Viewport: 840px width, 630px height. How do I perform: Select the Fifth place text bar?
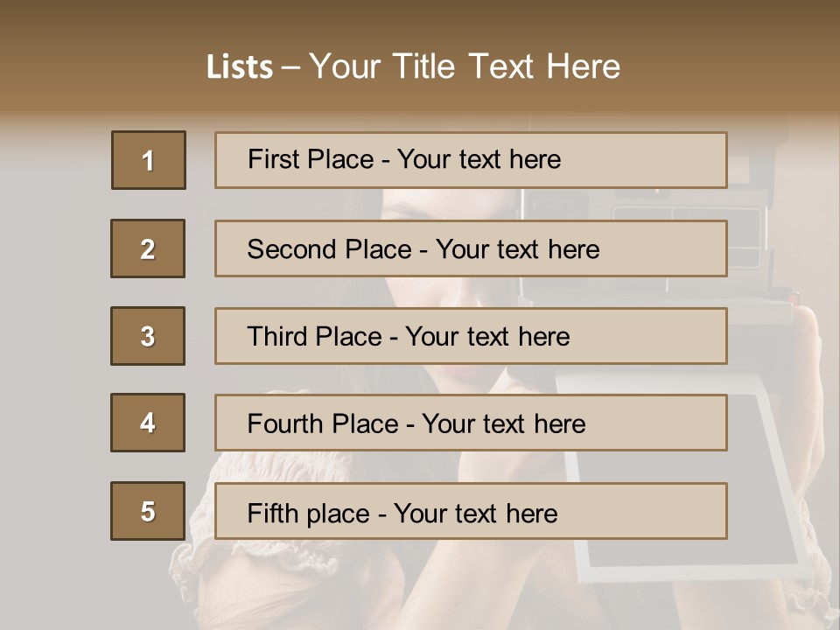tap(471, 511)
